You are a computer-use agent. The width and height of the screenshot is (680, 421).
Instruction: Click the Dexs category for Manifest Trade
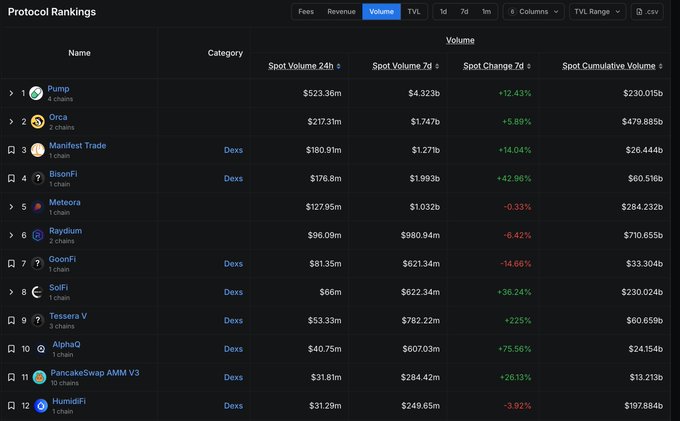[x=233, y=150]
